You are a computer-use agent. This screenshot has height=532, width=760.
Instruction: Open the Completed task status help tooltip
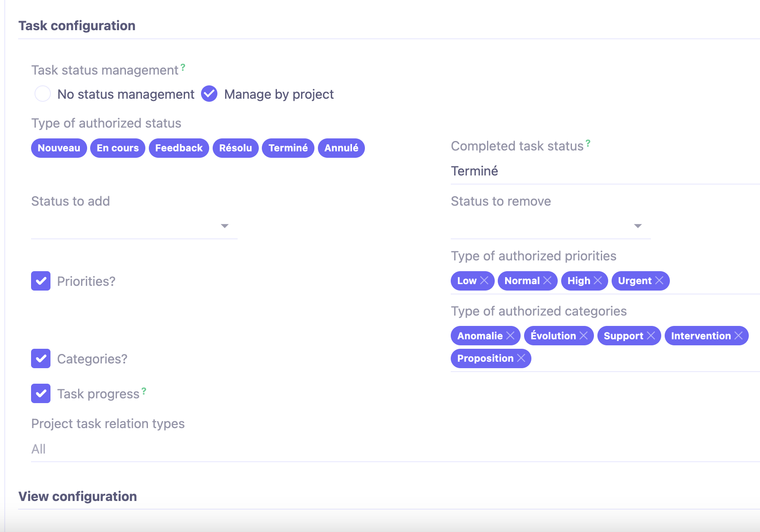click(x=588, y=143)
